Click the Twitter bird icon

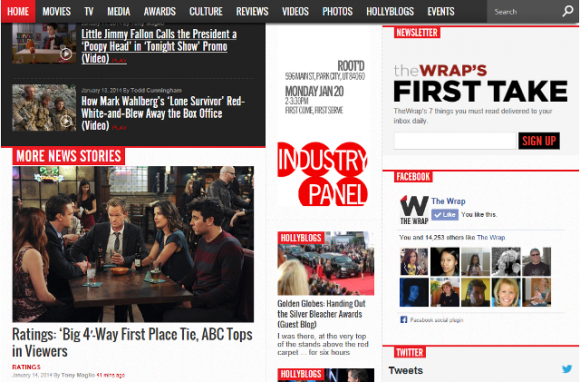click(567, 369)
